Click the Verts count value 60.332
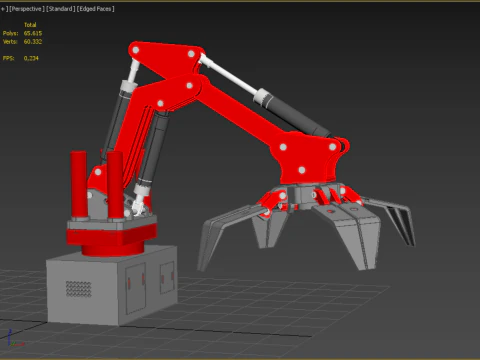This screenshot has width=480, height=360. pos(33,42)
